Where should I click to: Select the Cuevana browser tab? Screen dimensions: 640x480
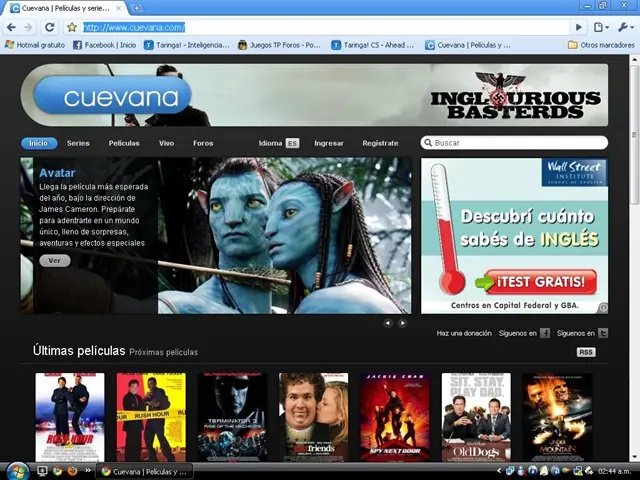pos(65,8)
